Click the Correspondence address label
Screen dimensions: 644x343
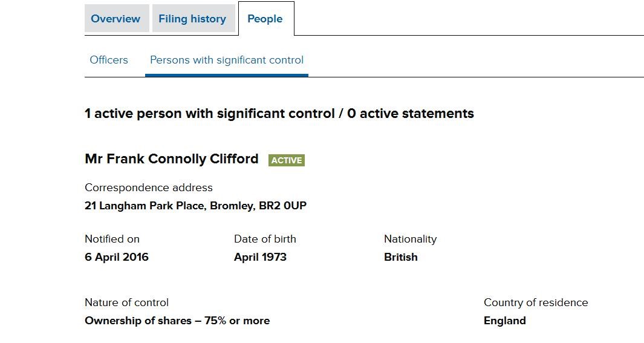tap(149, 188)
